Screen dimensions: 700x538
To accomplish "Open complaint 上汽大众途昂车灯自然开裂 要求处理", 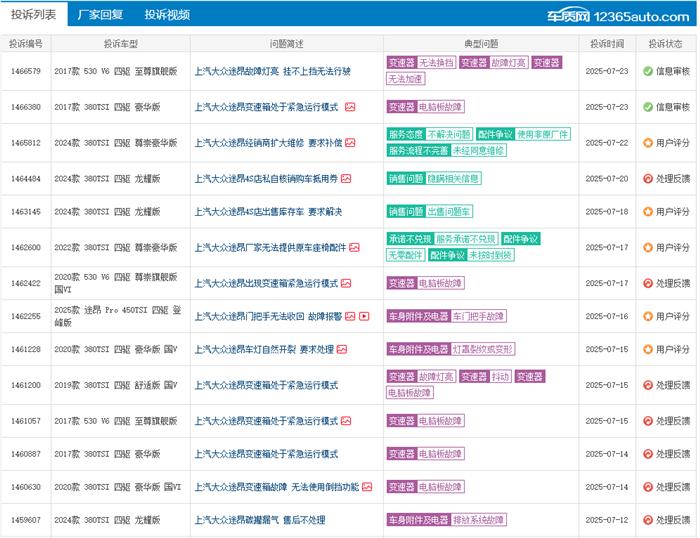I will (x=264, y=350).
